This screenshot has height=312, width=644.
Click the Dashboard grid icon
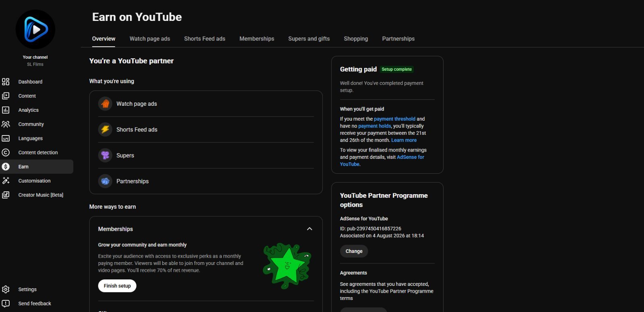coord(6,82)
